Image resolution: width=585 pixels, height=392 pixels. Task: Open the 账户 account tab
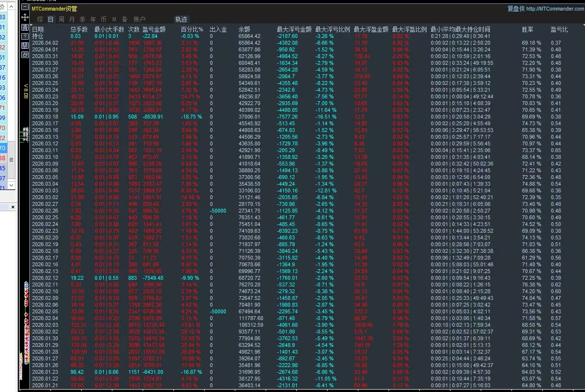[x=139, y=19]
